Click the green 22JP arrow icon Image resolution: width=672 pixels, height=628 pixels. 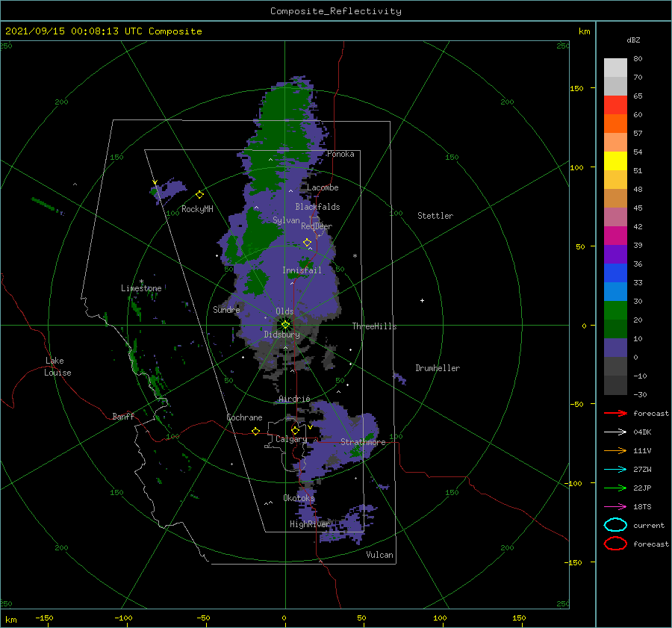[615, 488]
